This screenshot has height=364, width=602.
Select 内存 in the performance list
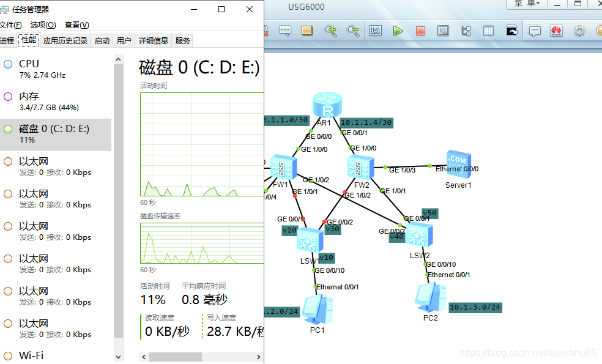coord(56,102)
